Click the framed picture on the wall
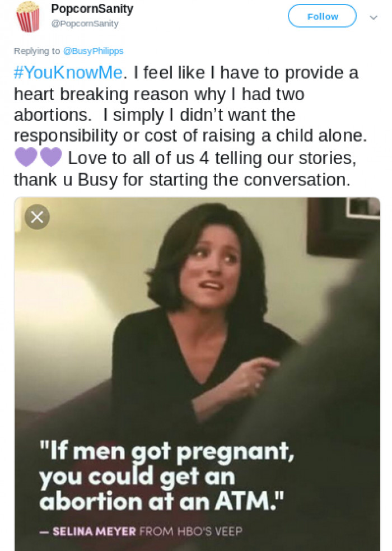Screen dimensions: 392x551 (x=343, y=227)
